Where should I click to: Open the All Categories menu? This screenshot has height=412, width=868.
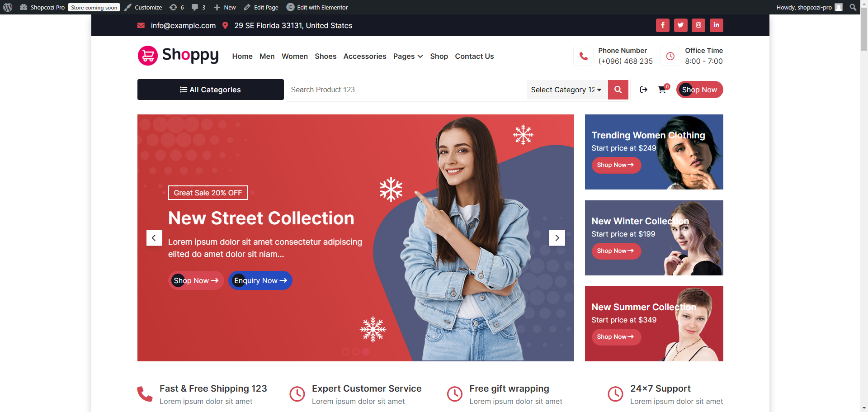tap(211, 90)
